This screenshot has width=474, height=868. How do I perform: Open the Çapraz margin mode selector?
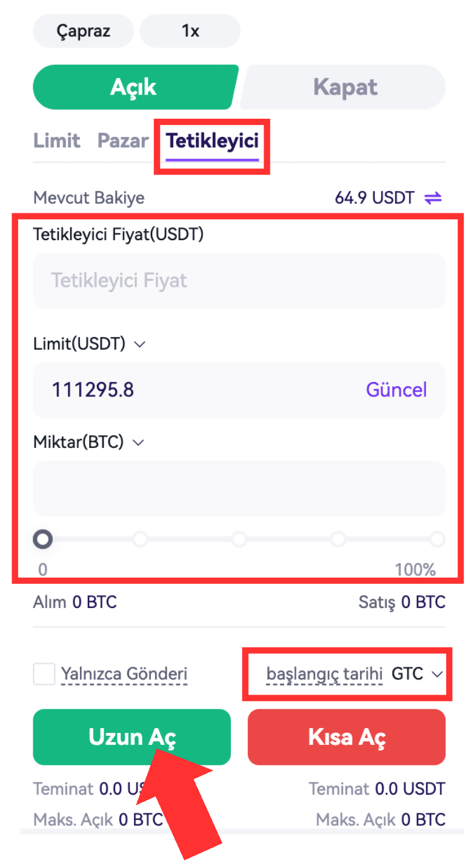pyautogui.click(x=83, y=31)
